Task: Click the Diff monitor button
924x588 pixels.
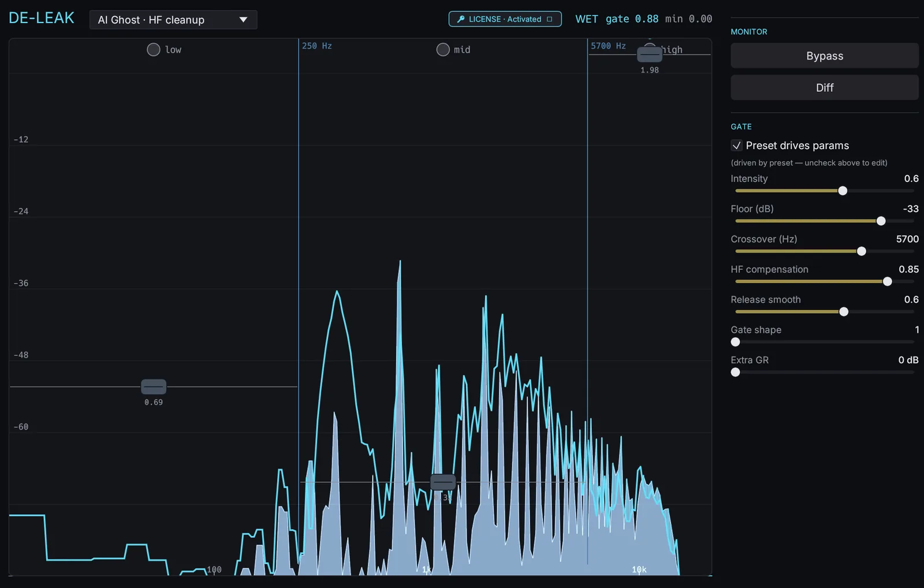Action: pyautogui.click(x=825, y=88)
